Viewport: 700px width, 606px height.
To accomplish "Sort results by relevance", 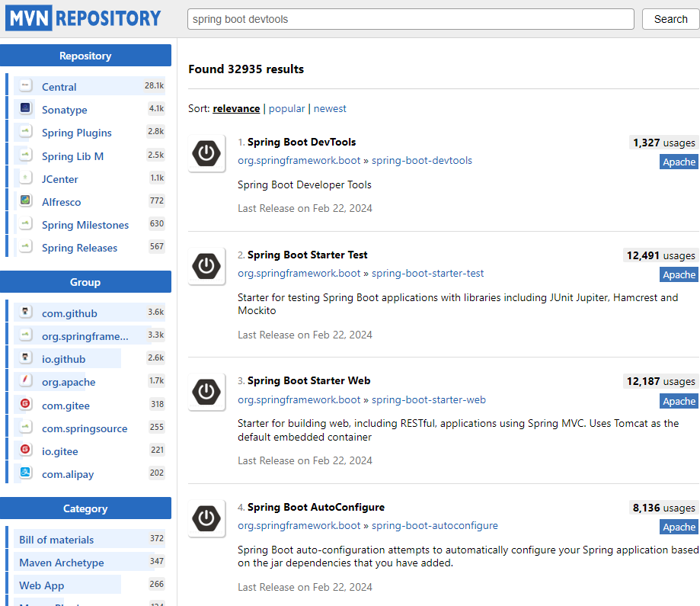I will point(236,108).
